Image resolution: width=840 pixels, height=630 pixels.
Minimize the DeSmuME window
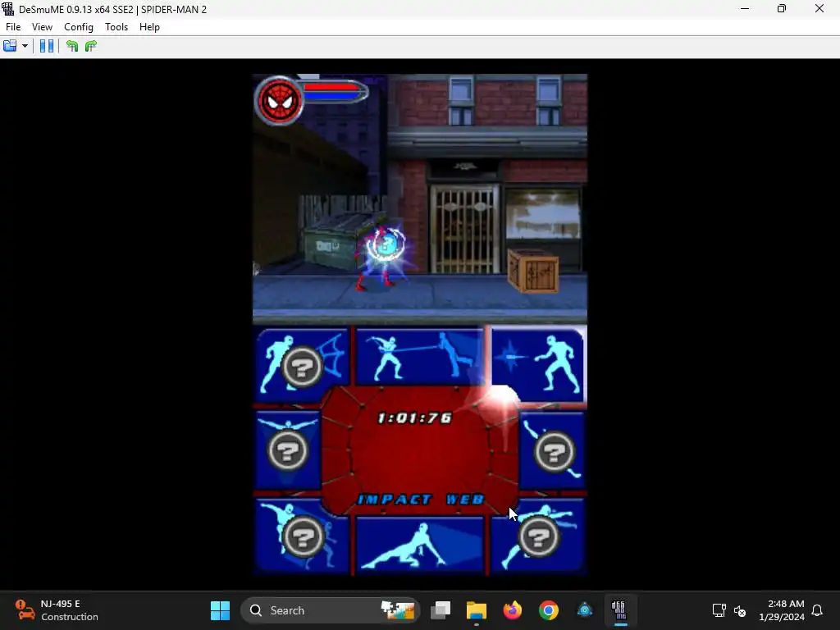[745, 9]
